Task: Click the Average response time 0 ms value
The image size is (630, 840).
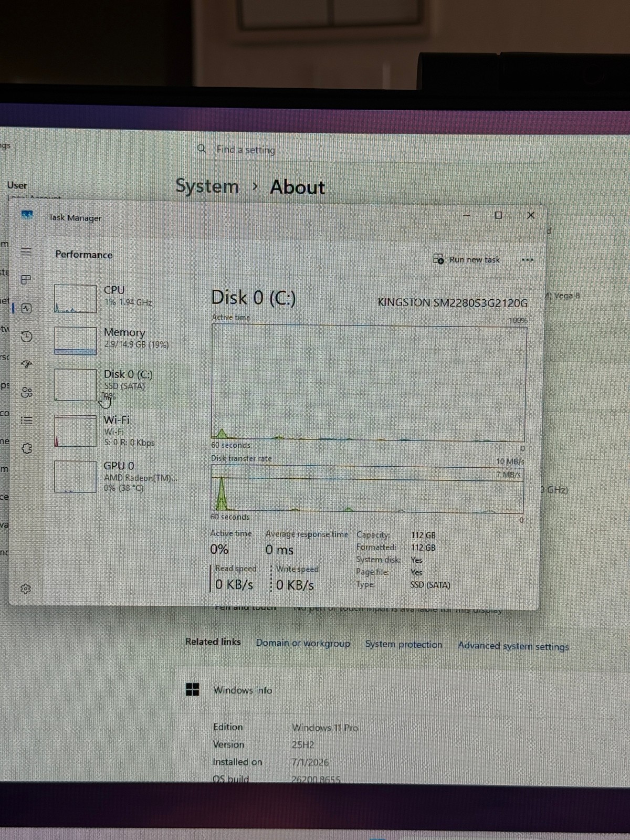Action: coord(279,550)
